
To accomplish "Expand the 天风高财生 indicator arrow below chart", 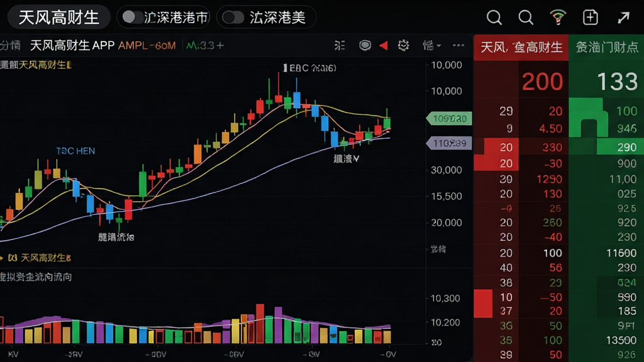I will coord(2,258).
